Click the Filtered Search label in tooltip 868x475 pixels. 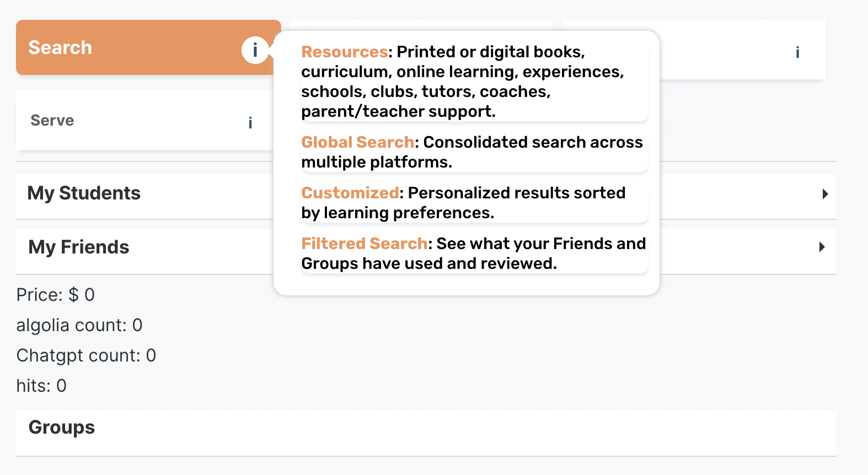364,244
